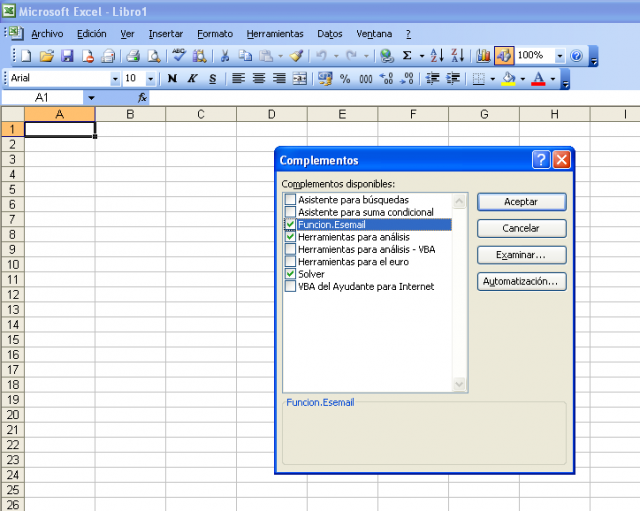The image size is (640, 511).
Task: Check Asistente para búsquedas box
Action: [x=290, y=200]
